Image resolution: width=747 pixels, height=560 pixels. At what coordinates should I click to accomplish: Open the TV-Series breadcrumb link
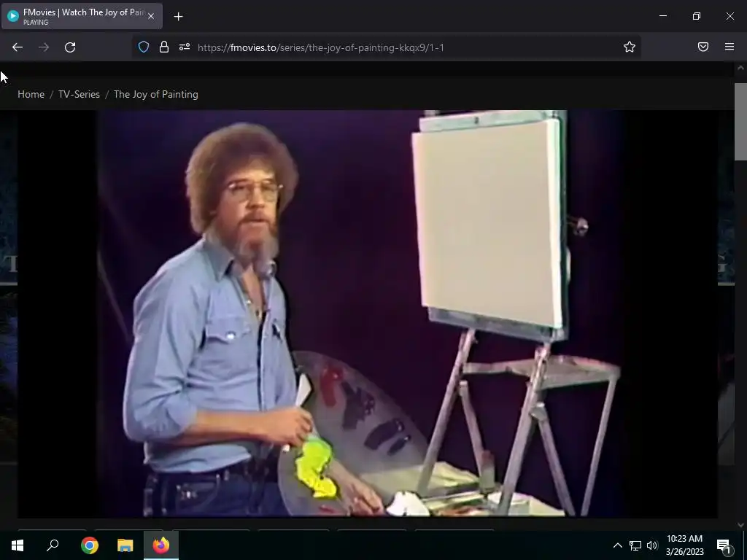(79, 94)
